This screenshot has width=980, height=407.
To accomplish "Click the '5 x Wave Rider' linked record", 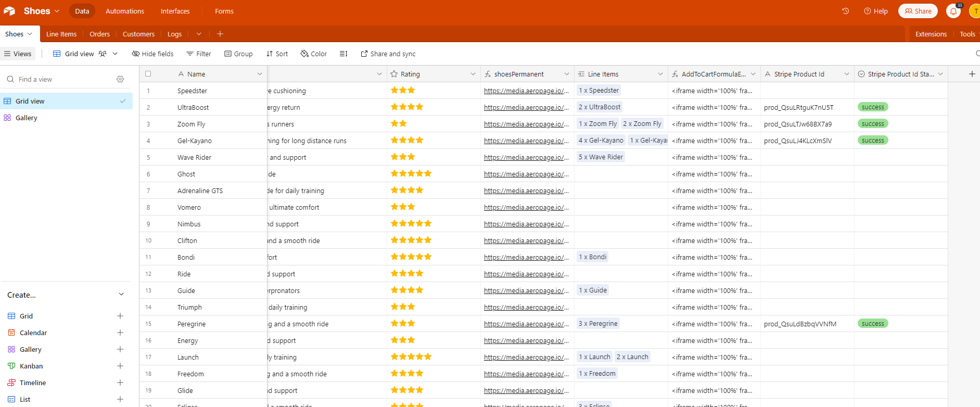I will [x=601, y=157].
